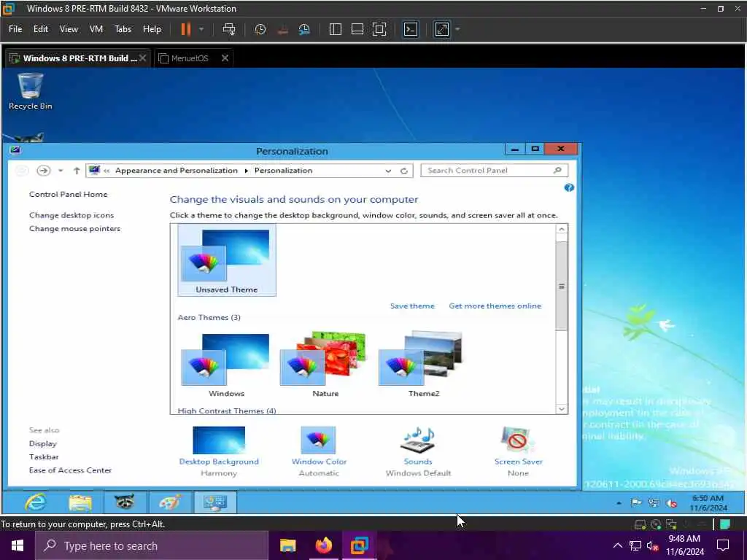This screenshot has height=560, width=747.
Task: Click the Personalization taskbar button in guest
Action: tap(215, 502)
